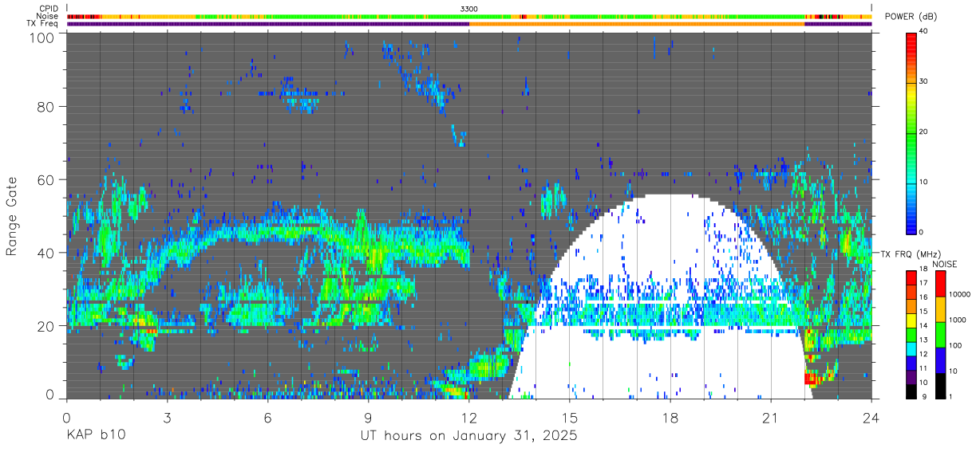Click the 12 tick on UT hours axis

click(x=469, y=417)
